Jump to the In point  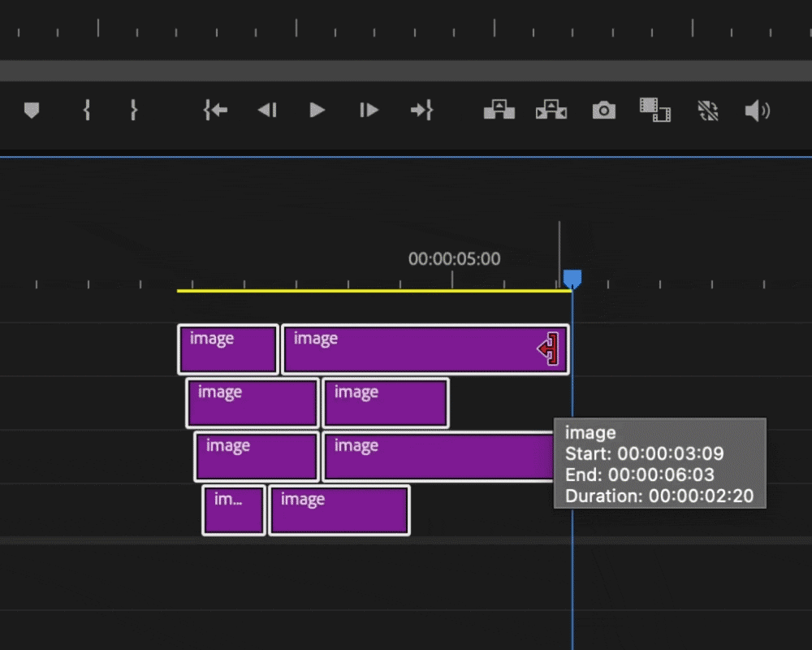215,110
